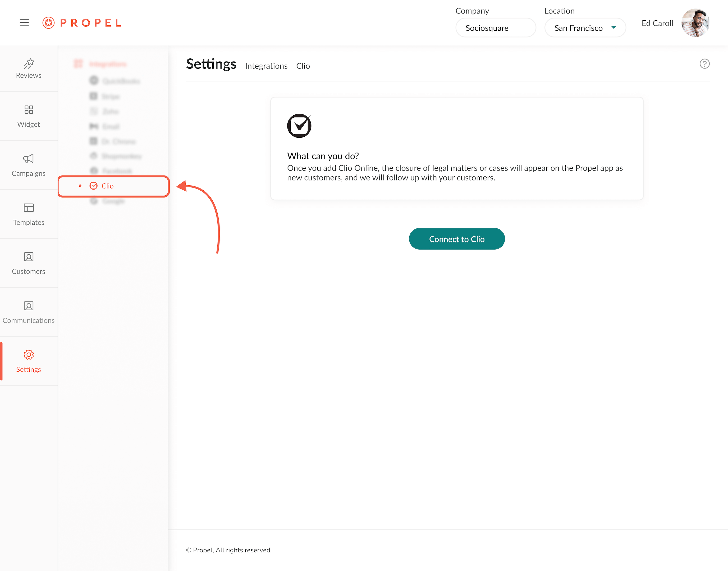Open the San Francisco location dropdown
Screen dimensions: 728x571
[x=585, y=28]
